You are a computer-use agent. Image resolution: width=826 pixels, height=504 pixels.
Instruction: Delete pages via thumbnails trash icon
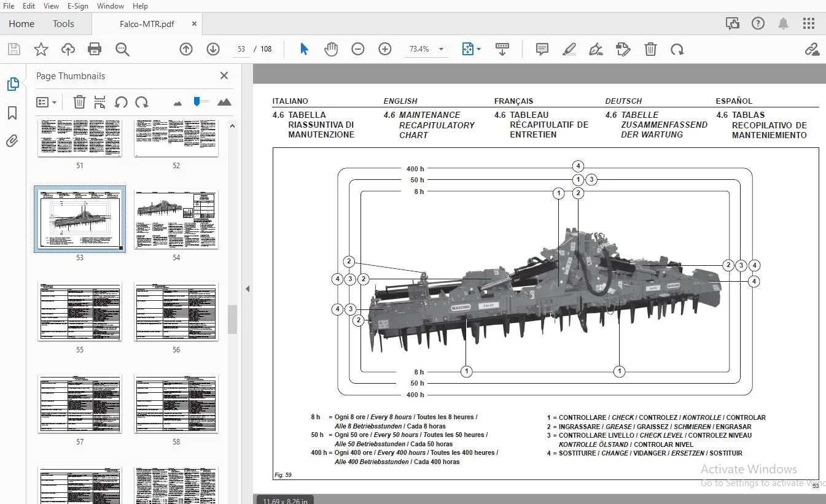pos(79,102)
